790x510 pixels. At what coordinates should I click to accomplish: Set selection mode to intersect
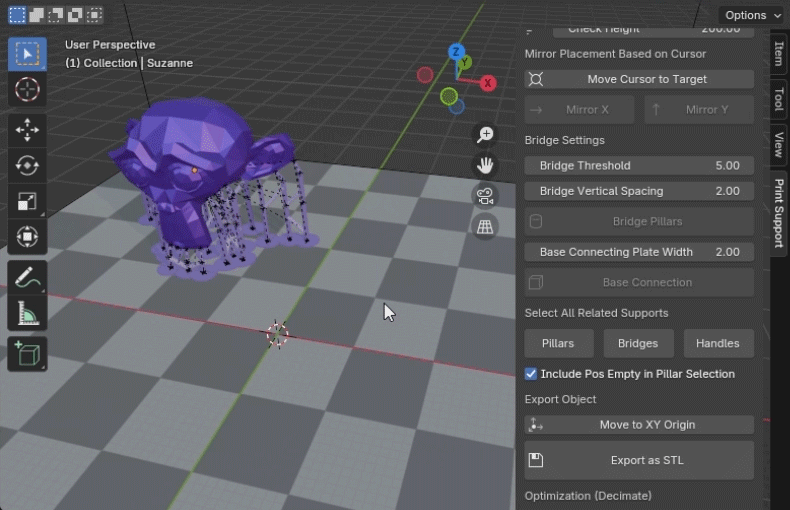[94, 15]
